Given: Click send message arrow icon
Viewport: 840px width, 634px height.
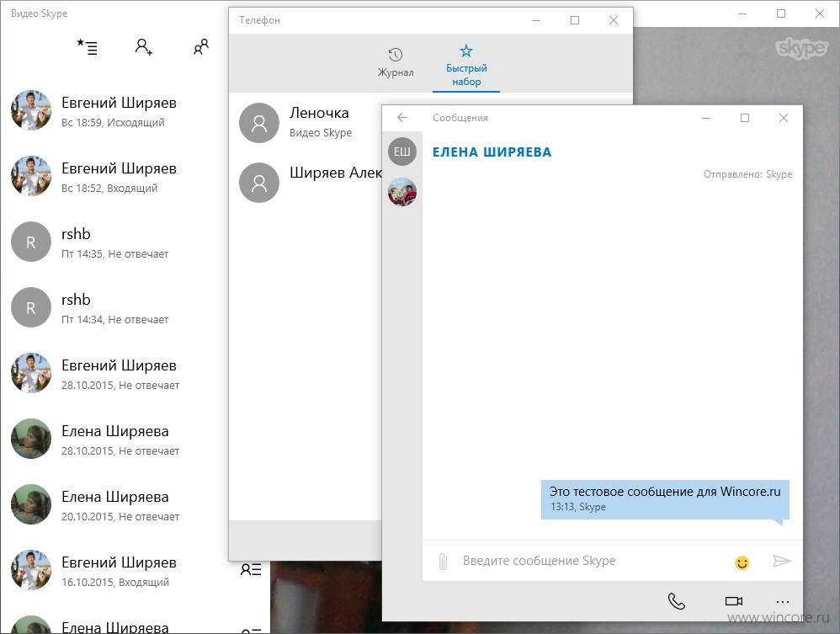Looking at the screenshot, I should tap(782, 561).
